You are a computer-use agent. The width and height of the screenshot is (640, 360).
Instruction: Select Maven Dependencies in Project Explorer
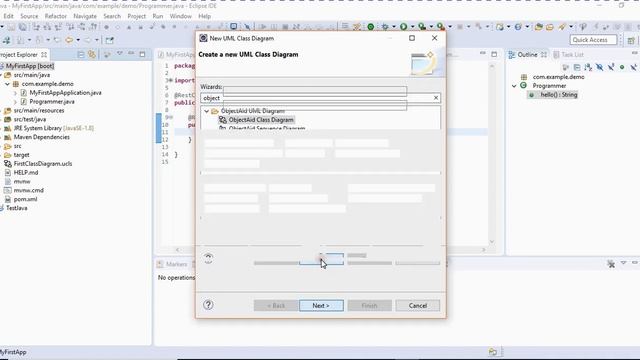(x=41, y=137)
